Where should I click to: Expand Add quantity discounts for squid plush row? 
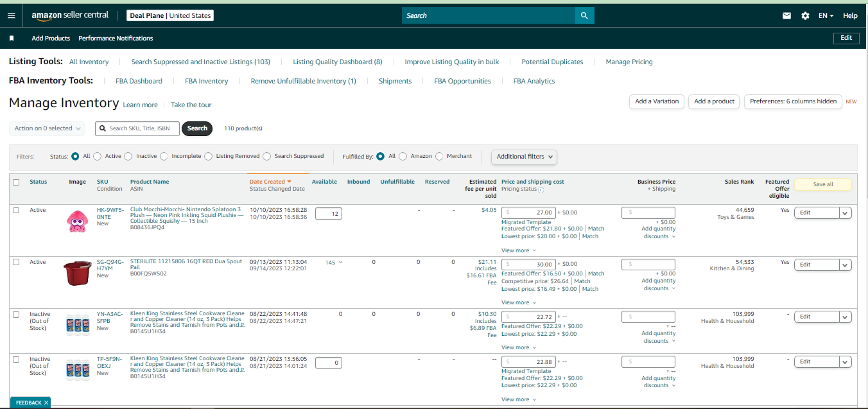[x=659, y=232]
